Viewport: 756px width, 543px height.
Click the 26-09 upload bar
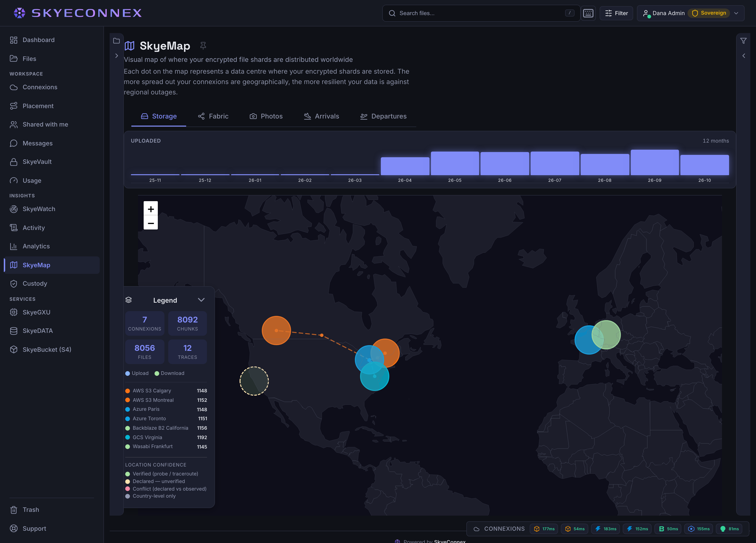[x=655, y=163]
